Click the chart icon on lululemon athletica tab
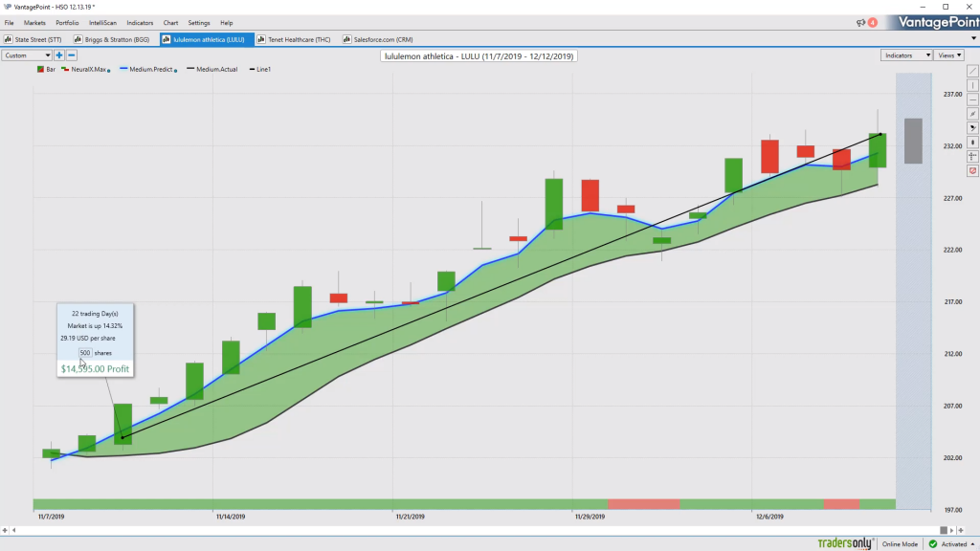 click(x=167, y=39)
